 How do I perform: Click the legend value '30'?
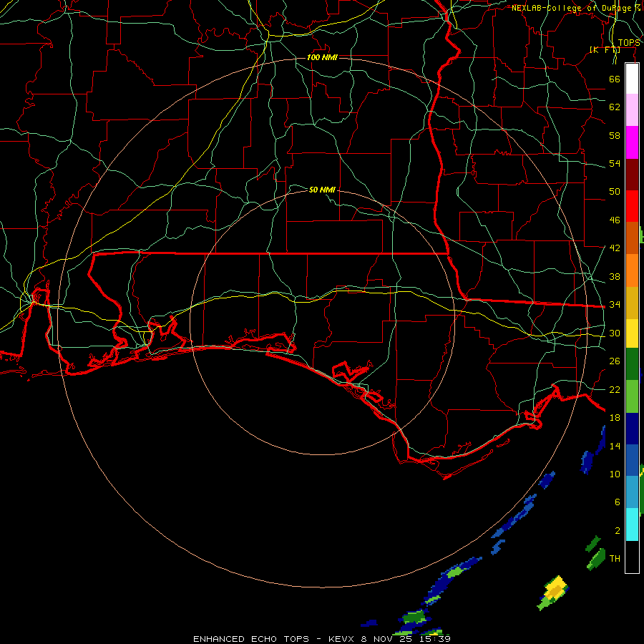[x=615, y=333]
